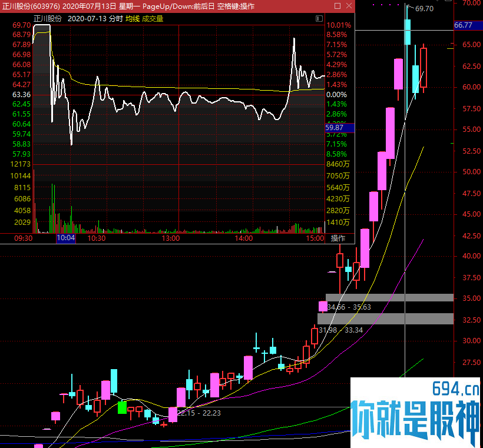Click the popup title 正川股份(603976)
Screen dimensions: 483x448
(x=31, y=6)
